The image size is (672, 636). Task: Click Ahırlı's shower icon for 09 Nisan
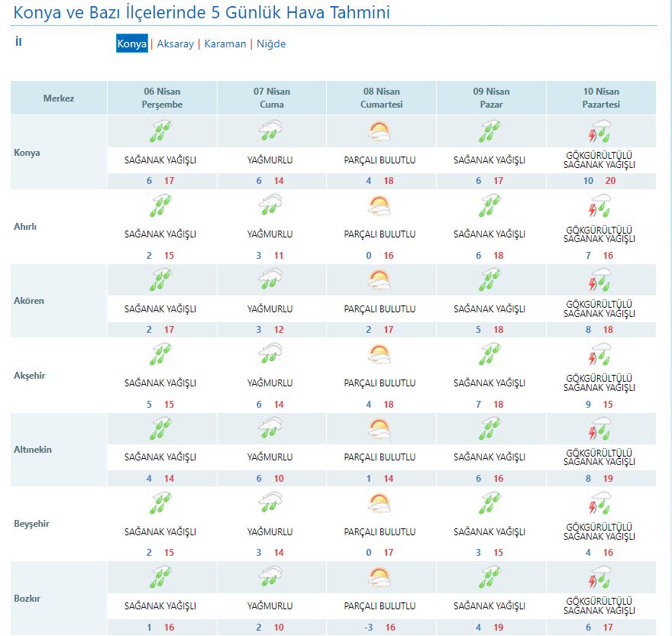[489, 206]
